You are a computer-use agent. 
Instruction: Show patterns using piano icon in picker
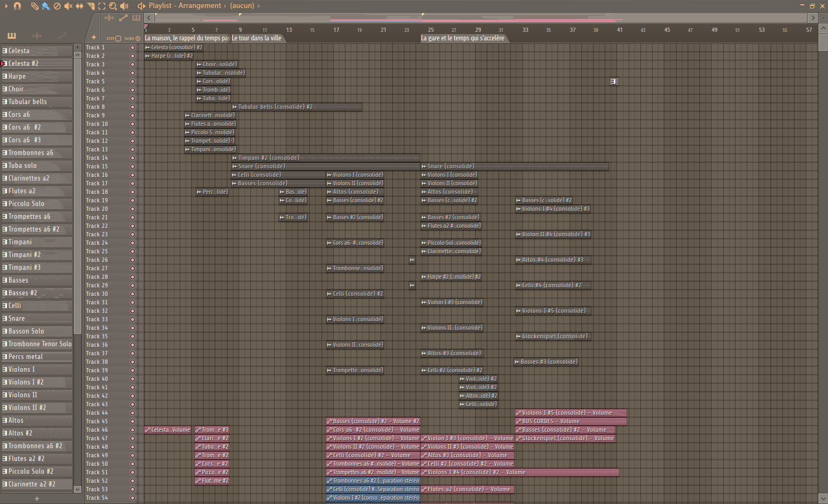coord(12,36)
